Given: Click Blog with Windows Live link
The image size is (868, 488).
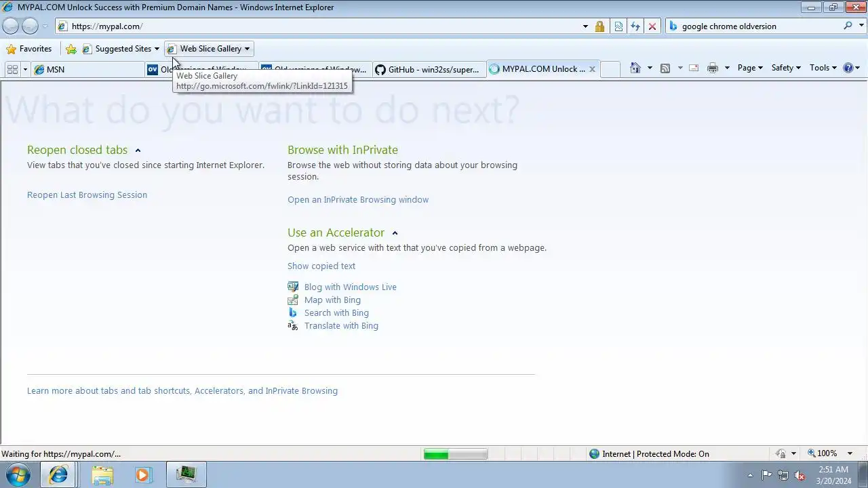Looking at the screenshot, I should (351, 287).
